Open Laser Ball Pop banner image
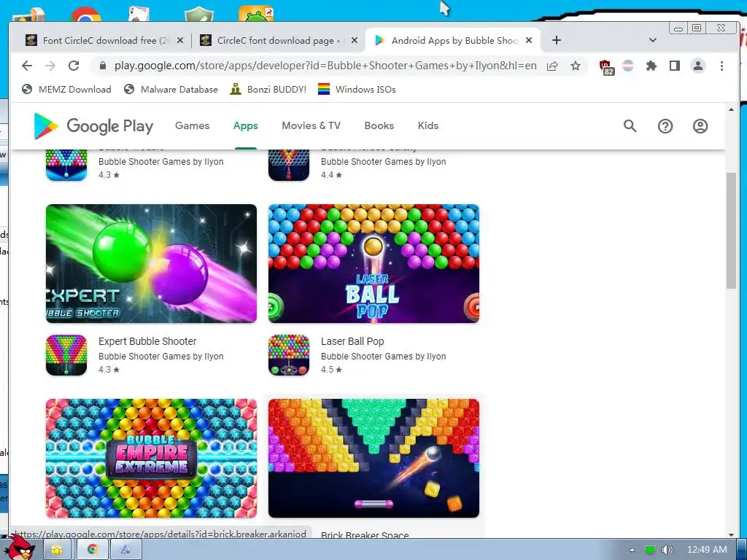This screenshot has height=560, width=747. coord(373,263)
